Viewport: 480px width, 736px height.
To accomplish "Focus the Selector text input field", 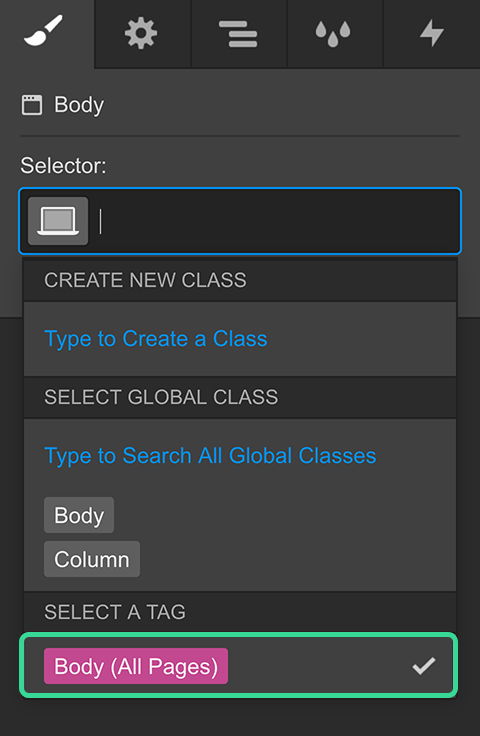I will coord(277,221).
